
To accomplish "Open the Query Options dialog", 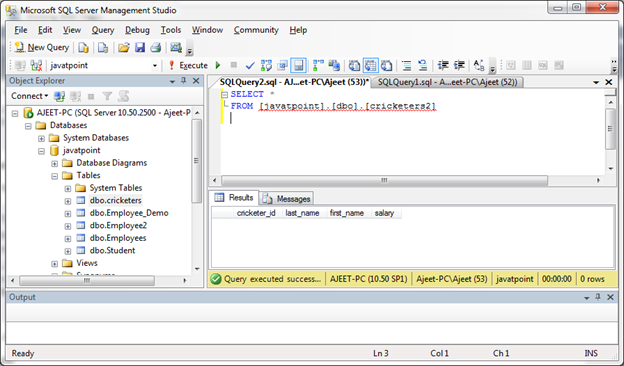I will click(x=283, y=65).
